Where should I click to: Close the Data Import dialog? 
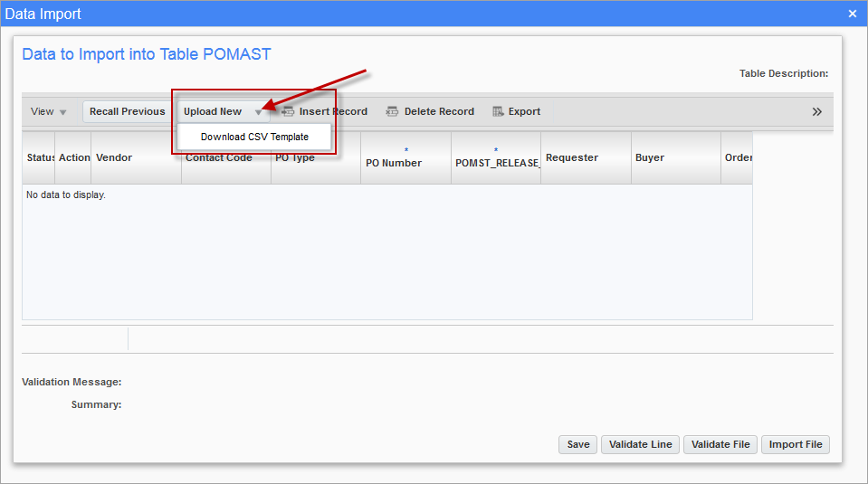(853, 14)
